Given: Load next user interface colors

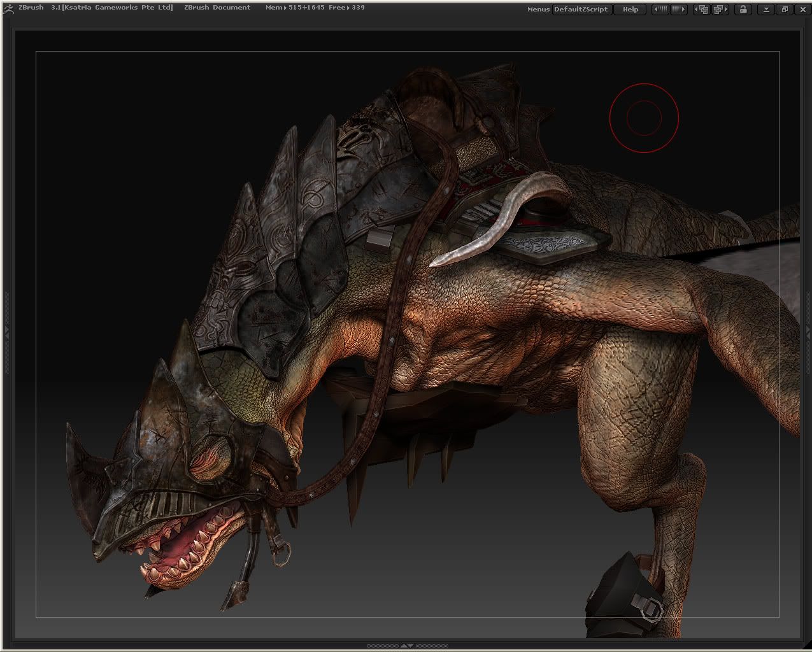Looking at the screenshot, I should point(678,10).
